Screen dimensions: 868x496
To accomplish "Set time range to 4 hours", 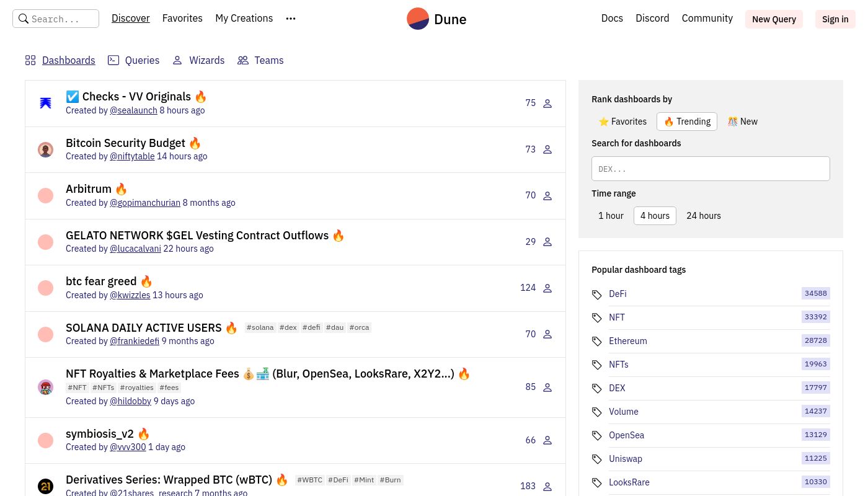I will click(655, 216).
